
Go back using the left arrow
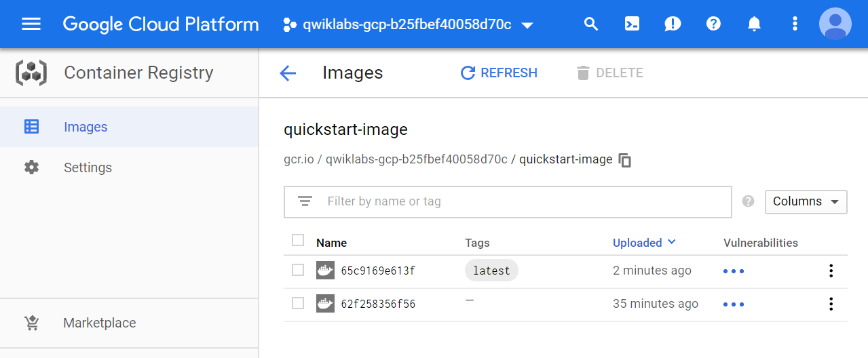tap(288, 73)
